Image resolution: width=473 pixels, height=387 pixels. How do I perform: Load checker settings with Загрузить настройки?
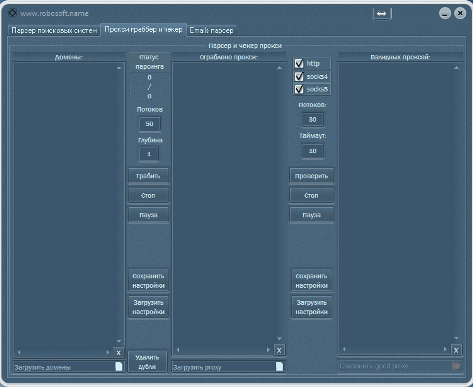click(311, 307)
